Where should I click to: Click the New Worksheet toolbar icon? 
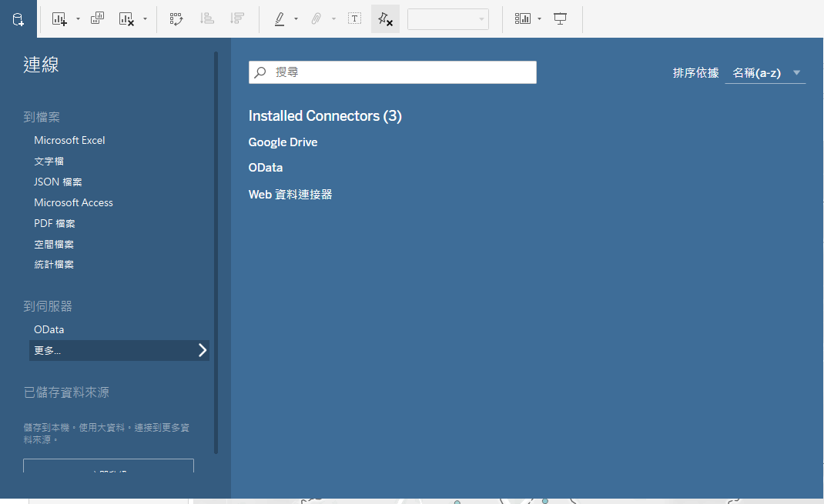(59, 19)
